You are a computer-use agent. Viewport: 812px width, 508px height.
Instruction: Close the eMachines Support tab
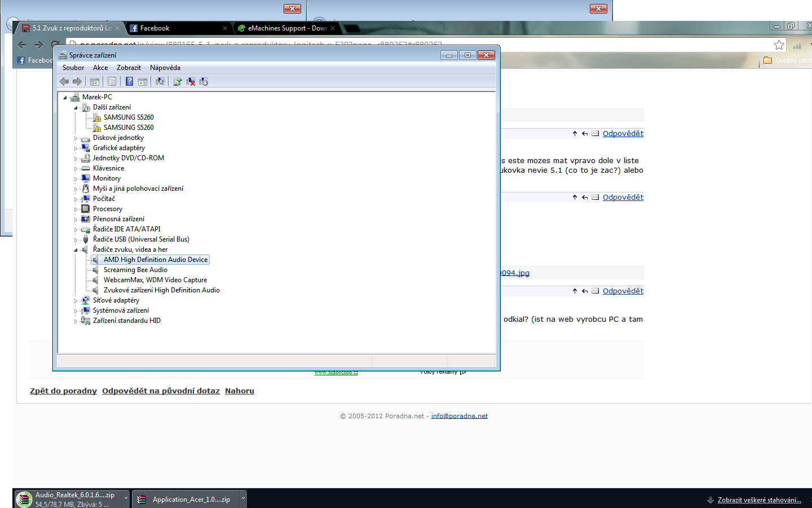coord(333,28)
